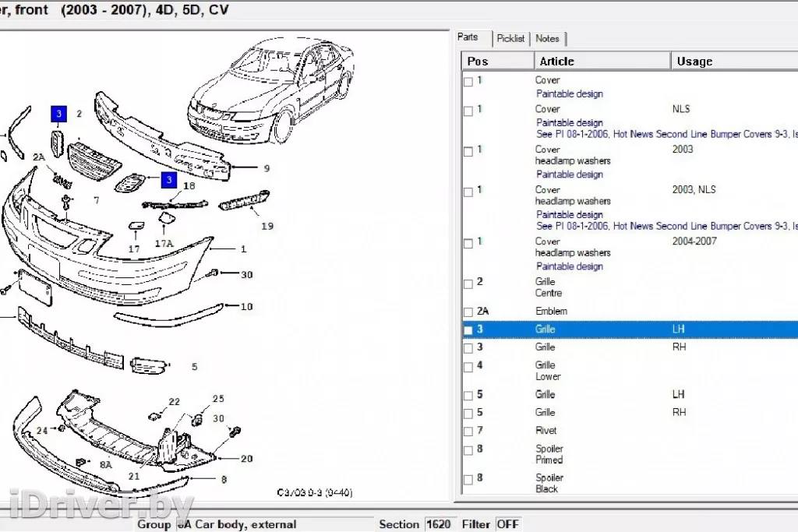Click part label 8A in the diagram
Image resolution: width=798 pixels, height=532 pixels.
coord(106,464)
